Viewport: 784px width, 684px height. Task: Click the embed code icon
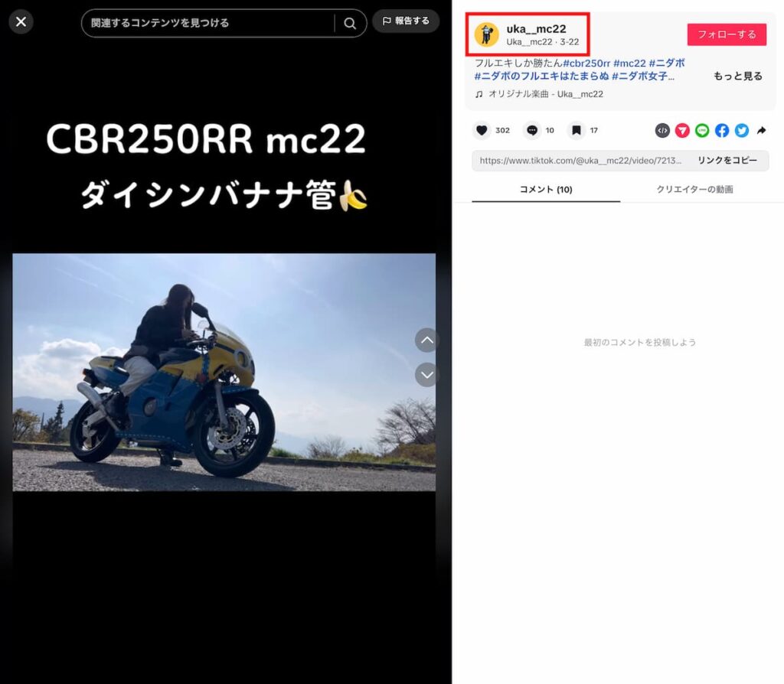[x=662, y=131]
